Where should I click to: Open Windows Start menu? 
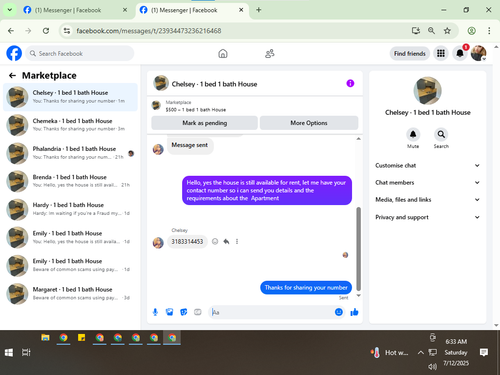pos(9,352)
